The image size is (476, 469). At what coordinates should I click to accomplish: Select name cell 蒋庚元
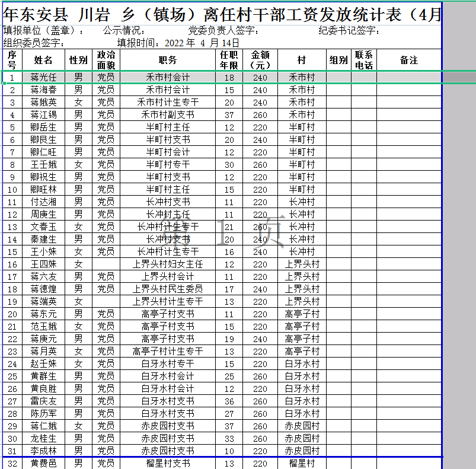pyautogui.click(x=43, y=339)
